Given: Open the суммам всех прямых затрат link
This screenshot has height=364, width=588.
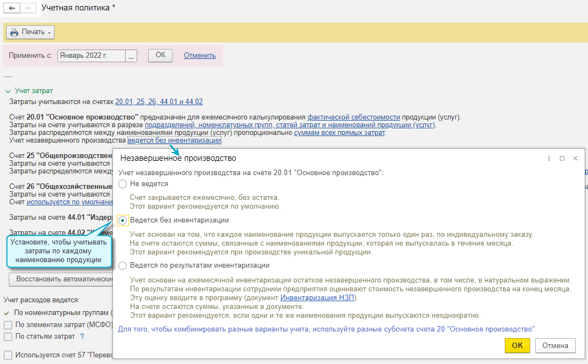Looking at the screenshot, I should 339,133.
